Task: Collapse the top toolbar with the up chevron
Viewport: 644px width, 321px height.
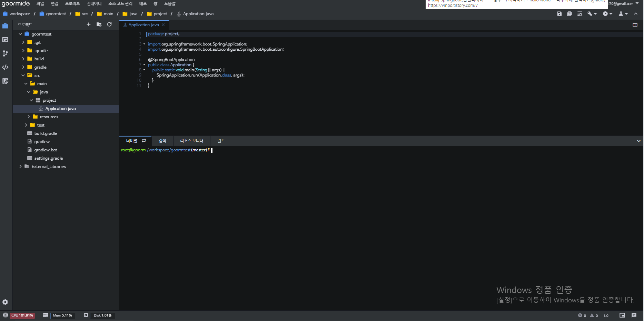Action: pos(636,14)
